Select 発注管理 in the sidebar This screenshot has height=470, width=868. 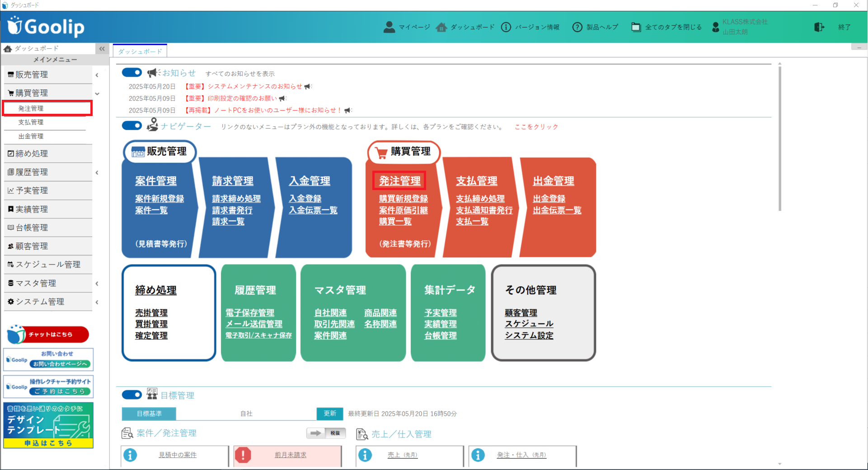pyautogui.click(x=47, y=108)
